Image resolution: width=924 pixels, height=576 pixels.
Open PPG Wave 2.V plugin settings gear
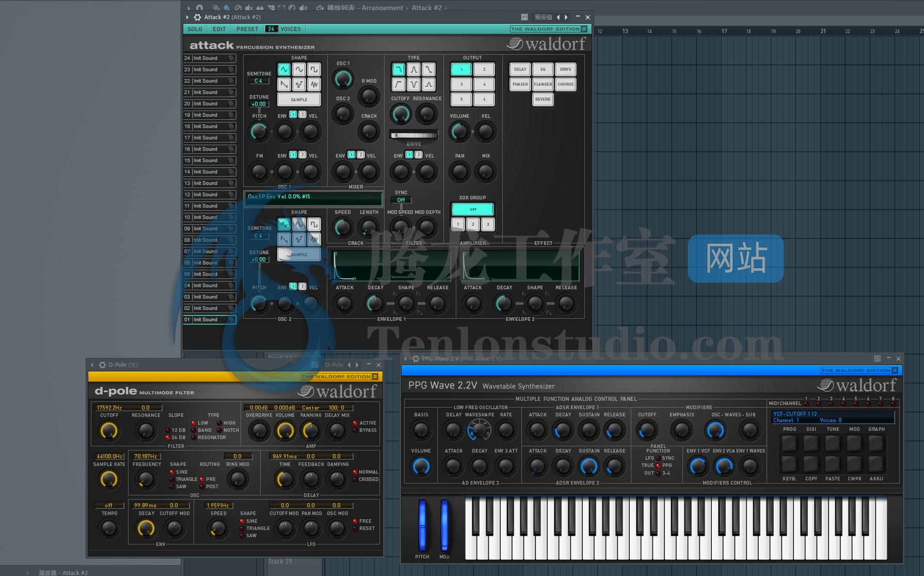coord(416,359)
